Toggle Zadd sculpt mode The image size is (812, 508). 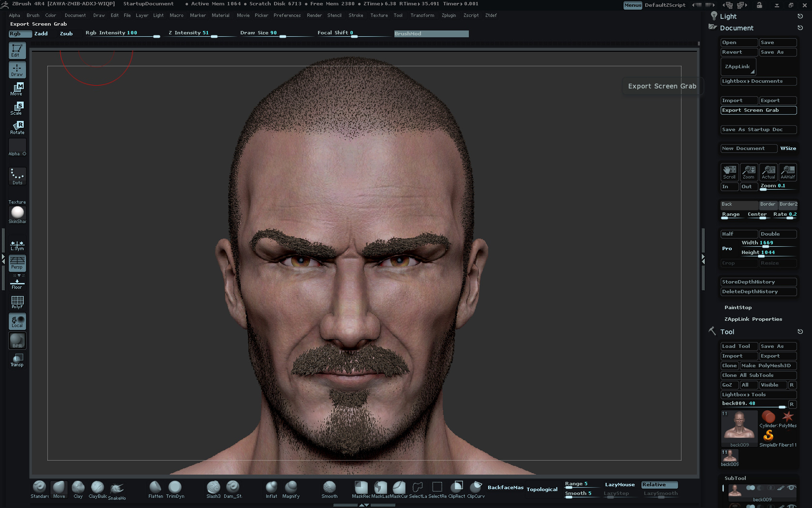click(x=41, y=33)
